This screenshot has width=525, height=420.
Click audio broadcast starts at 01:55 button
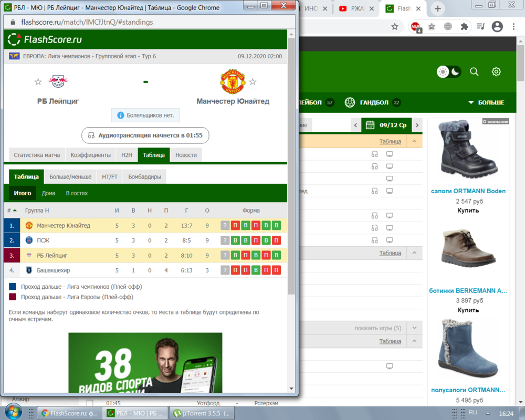pos(145,135)
